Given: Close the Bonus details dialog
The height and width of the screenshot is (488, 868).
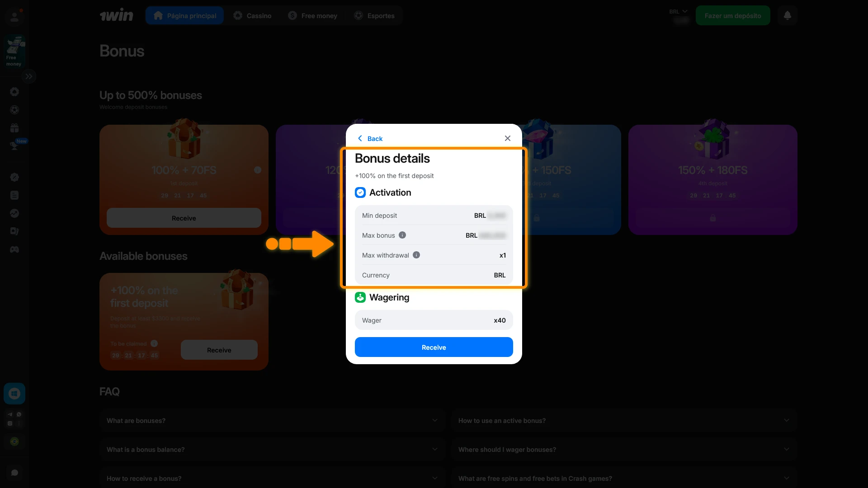Looking at the screenshot, I should click(x=507, y=138).
